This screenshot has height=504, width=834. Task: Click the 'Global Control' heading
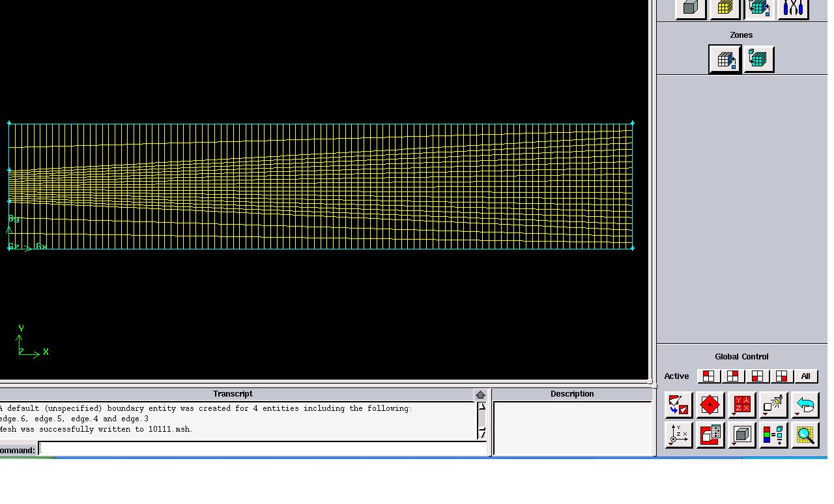click(741, 357)
